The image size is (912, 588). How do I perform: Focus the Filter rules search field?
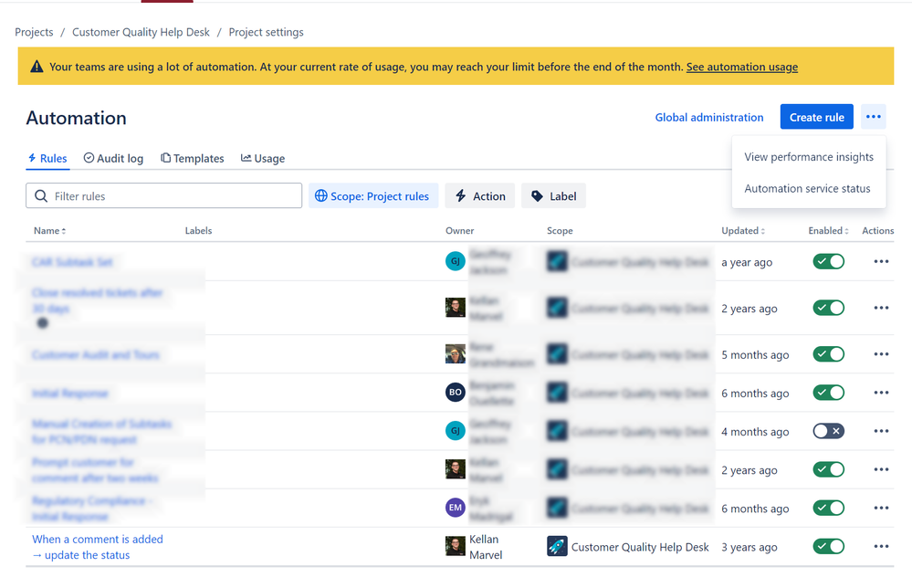click(x=164, y=196)
